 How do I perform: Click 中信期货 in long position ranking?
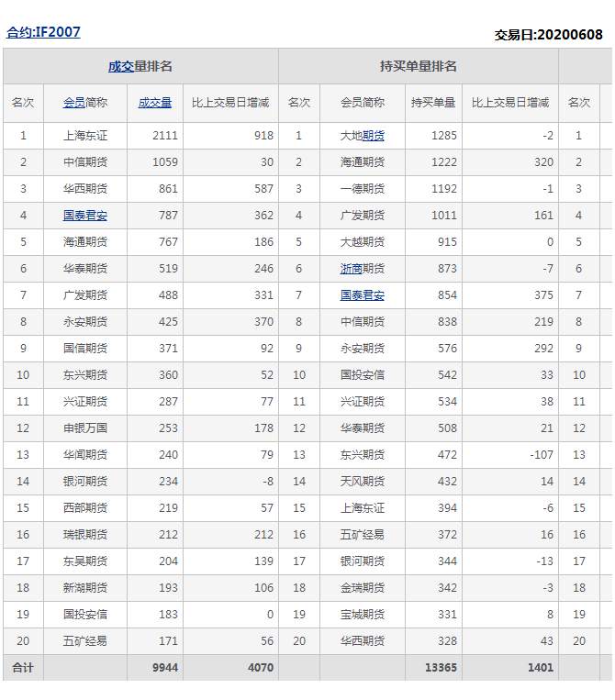pyautogui.click(x=363, y=322)
